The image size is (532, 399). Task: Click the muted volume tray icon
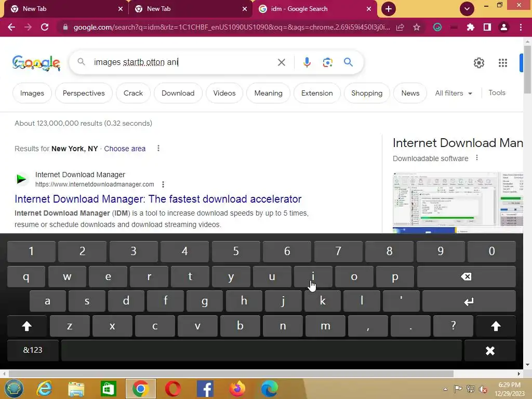483,389
